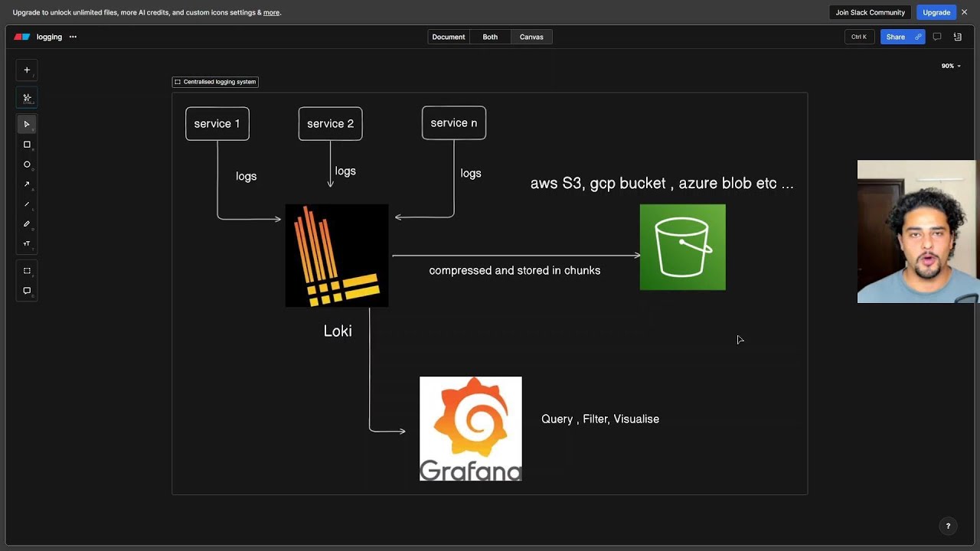This screenshot has height=551, width=980.
Task: Click the 'Loki' label text
Action: click(338, 331)
